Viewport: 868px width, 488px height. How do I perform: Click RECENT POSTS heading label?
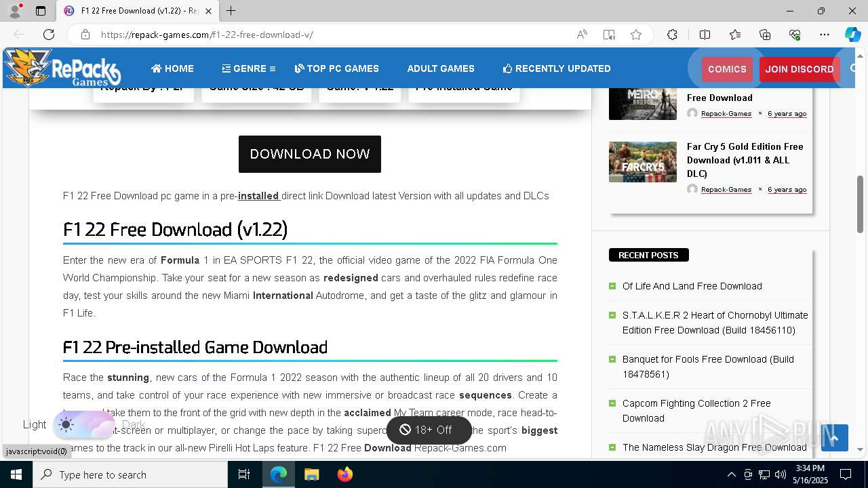pos(648,255)
